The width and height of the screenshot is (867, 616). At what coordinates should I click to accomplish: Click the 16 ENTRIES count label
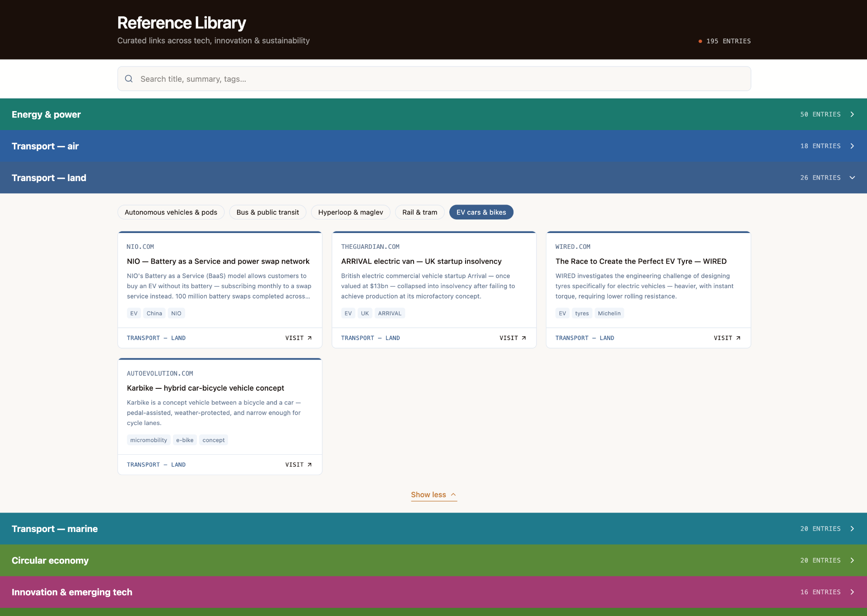coord(820,592)
